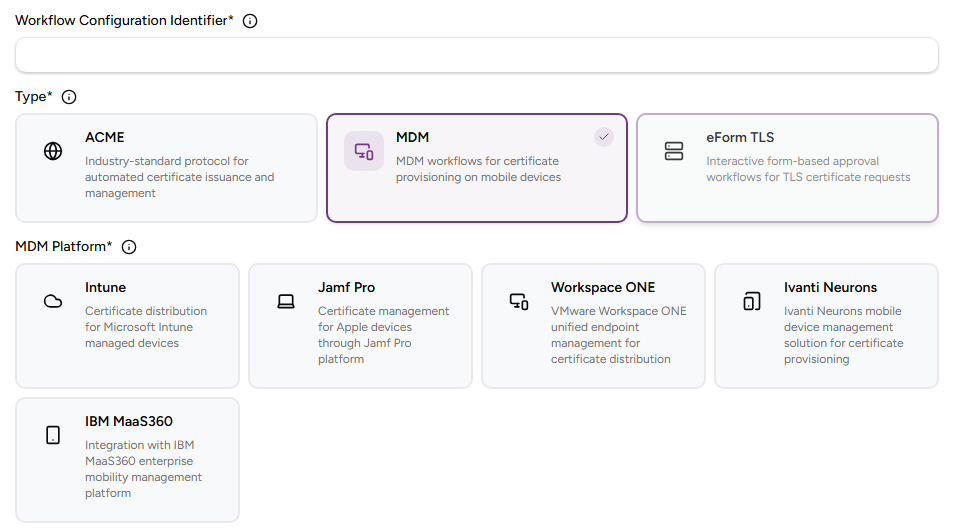Click the MDM devices icon
The image size is (960, 531).
pyautogui.click(x=364, y=151)
